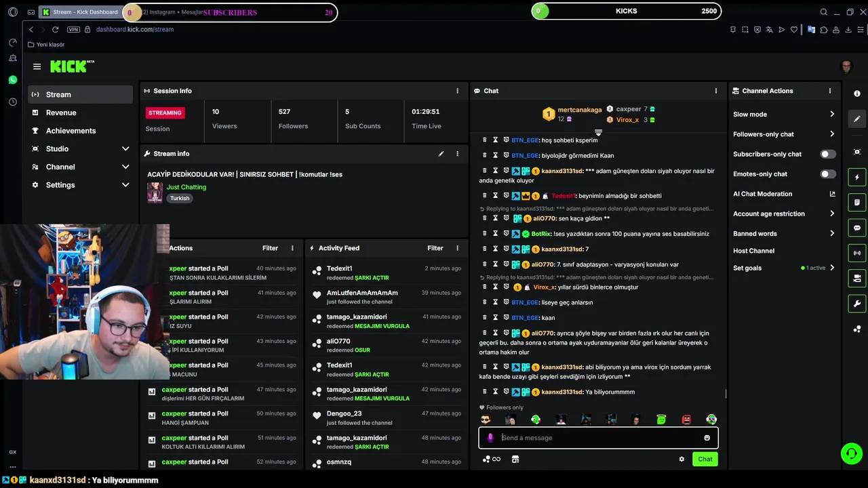Screen dimensions: 868x488
Task: Collapse the pinned chat leaderboard handle
Action: [x=598, y=132]
